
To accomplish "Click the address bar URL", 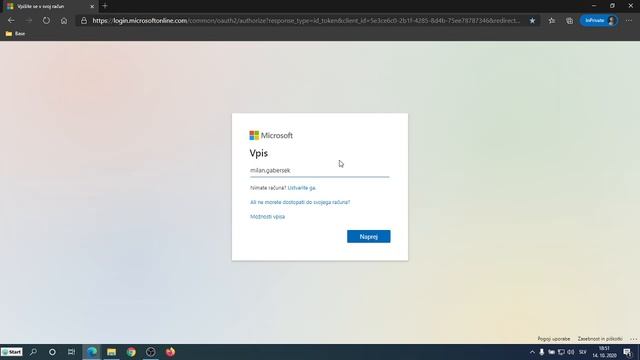I will tap(306, 20).
